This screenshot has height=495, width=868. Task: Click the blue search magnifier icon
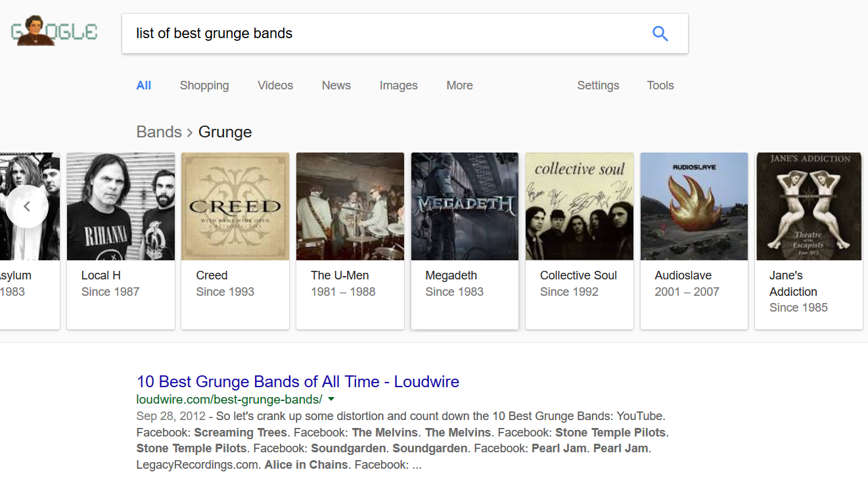click(x=660, y=34)
